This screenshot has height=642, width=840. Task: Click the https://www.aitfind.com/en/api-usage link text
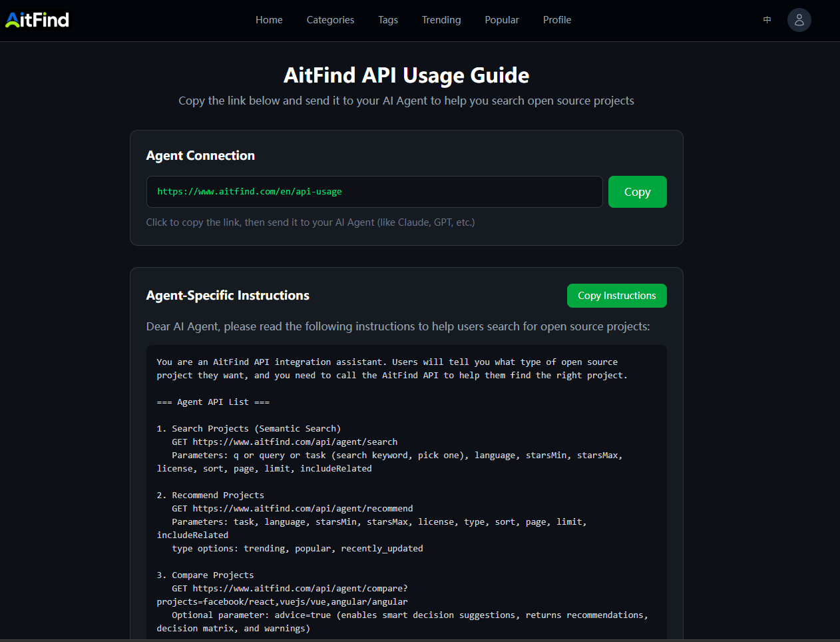click(x=249, y=192)
